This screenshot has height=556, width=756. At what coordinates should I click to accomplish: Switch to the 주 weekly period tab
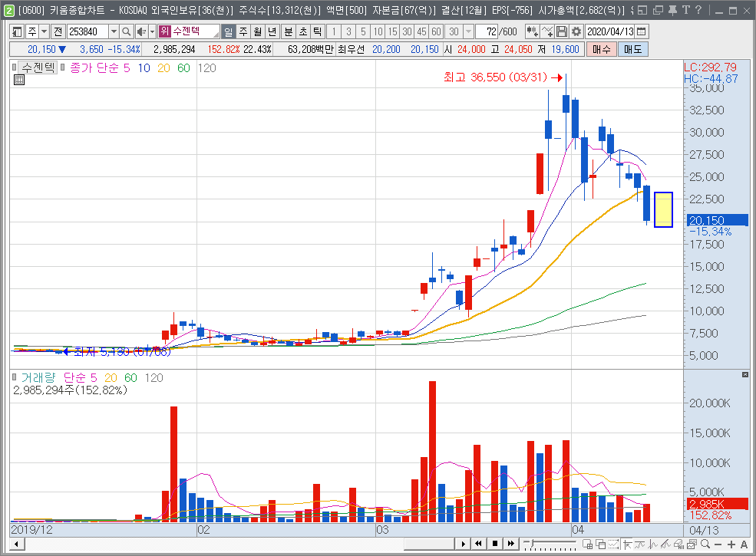coord(243,31)
